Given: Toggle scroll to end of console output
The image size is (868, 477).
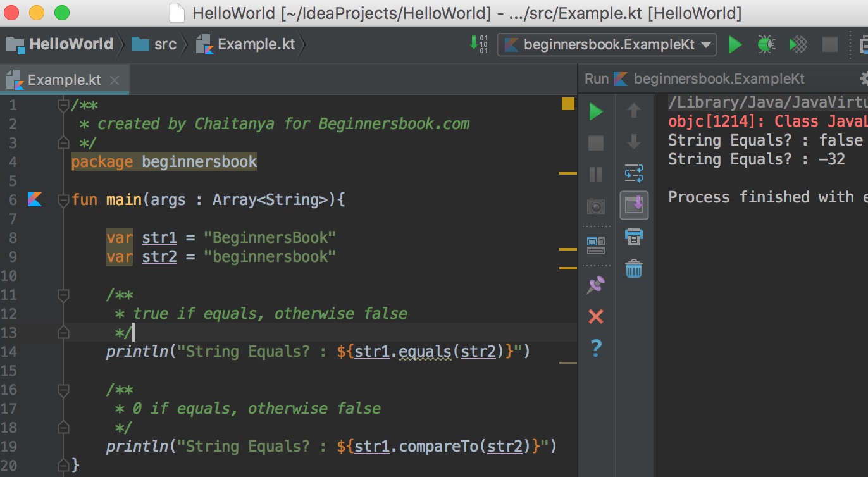Looking at the screenshot, I should click(x=634, y=205).
